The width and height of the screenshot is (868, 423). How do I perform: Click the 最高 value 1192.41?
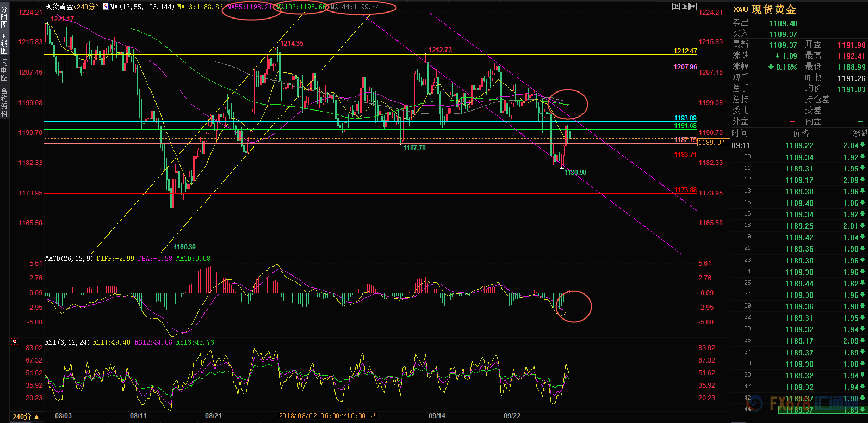[x=851, y=56]
